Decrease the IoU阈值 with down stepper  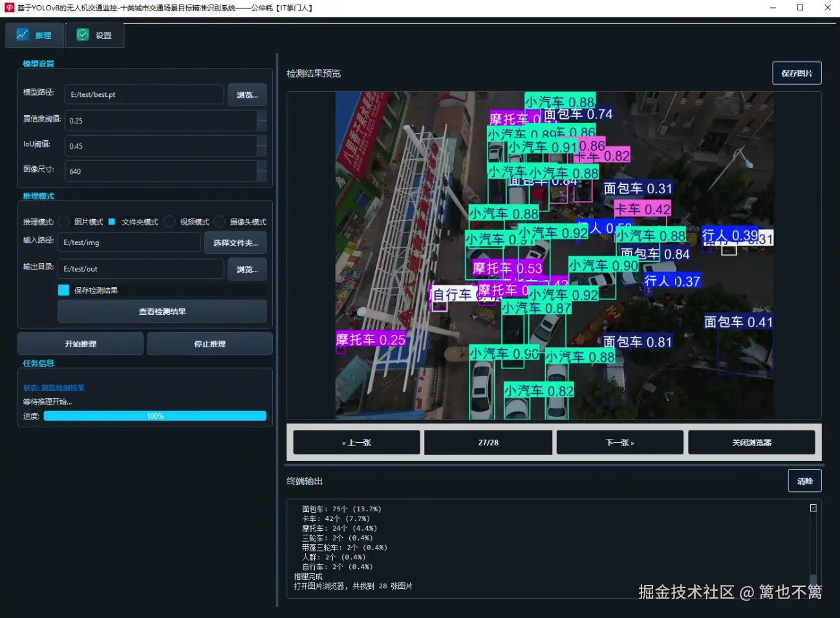[x=262, y=151]
